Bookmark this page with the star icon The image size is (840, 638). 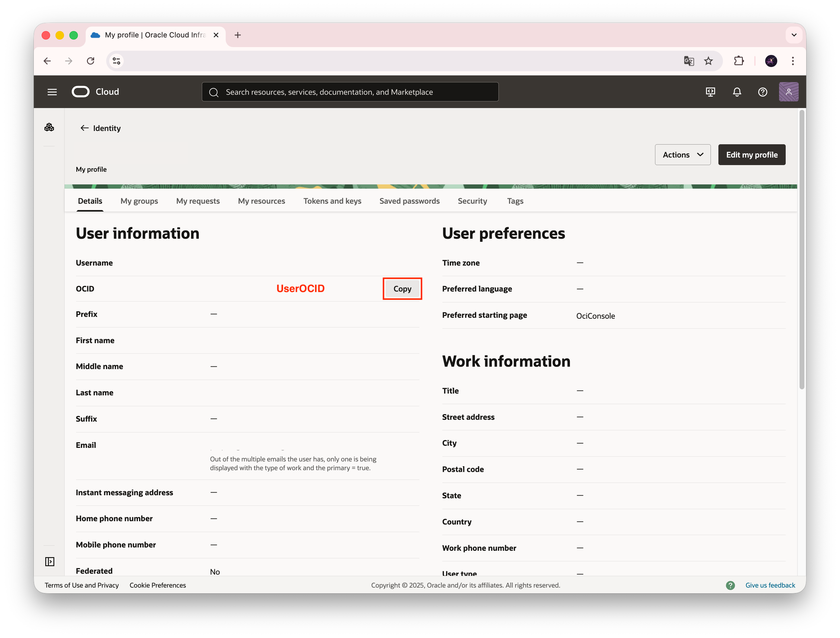pos(708,61)
